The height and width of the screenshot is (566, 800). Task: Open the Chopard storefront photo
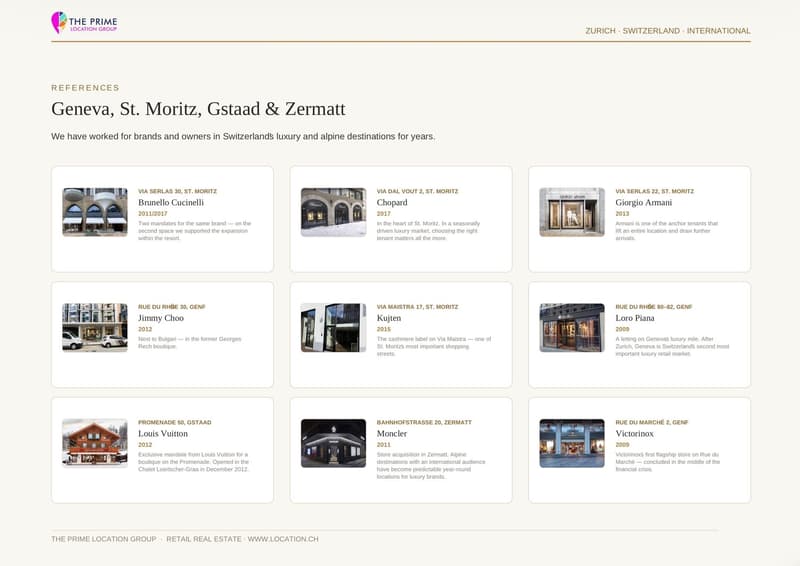point(334,212)
